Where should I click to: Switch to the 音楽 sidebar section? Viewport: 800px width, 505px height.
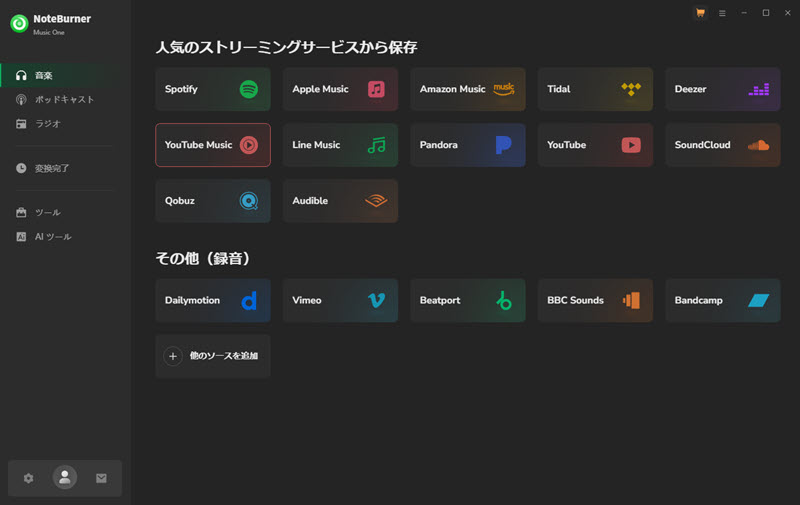65,75
